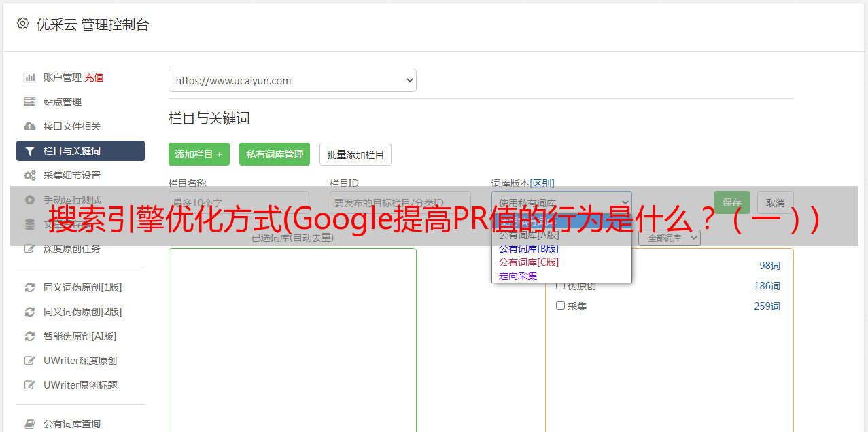Tick the 伪原创 checkbox
The height and width of the screenshot is (432, 868).
pos(561,285)
